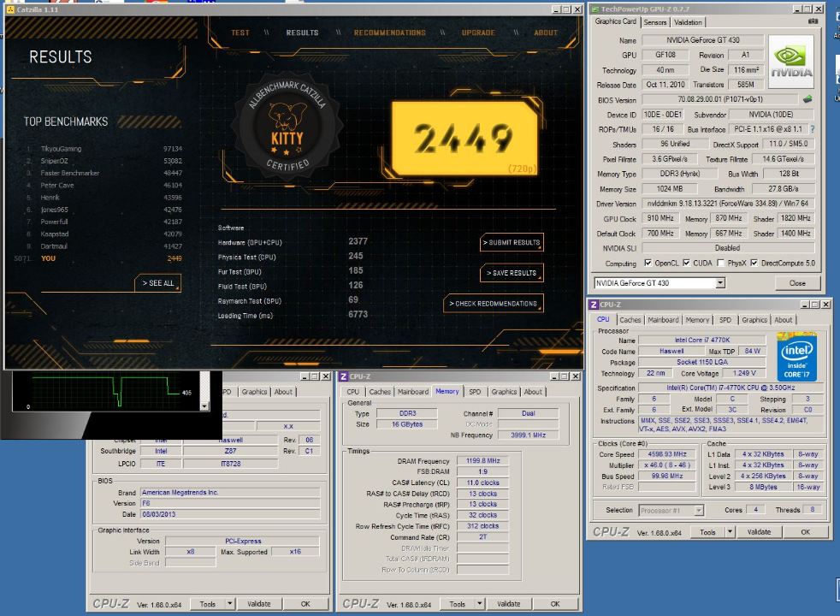This screenshot has height=616, width=840.
Task: Click Validate in CPU-Z CPU window
Action: 759,532
